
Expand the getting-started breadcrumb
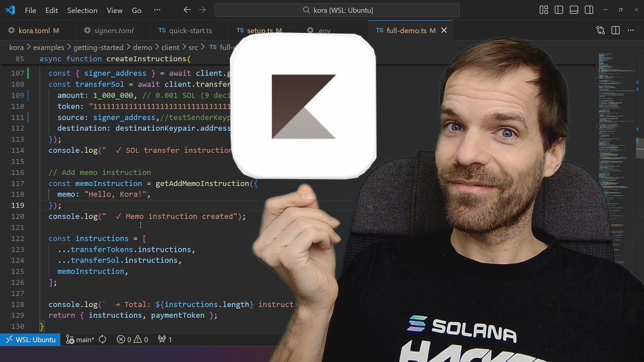[98, 47]
